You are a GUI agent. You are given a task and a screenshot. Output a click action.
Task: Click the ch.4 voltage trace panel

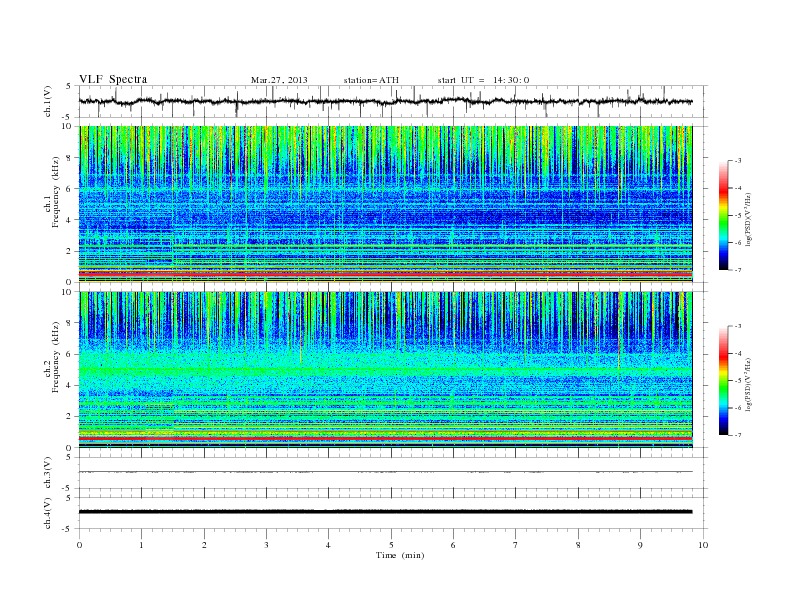pos(392,513)
